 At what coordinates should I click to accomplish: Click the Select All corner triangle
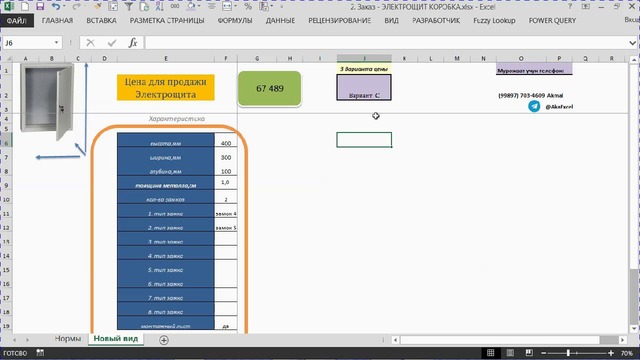pos(8,58)
